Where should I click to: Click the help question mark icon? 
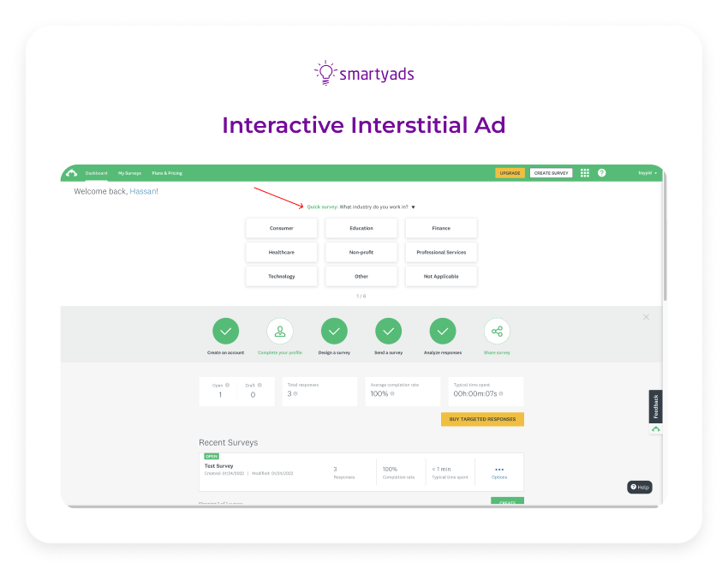[601, 172]
